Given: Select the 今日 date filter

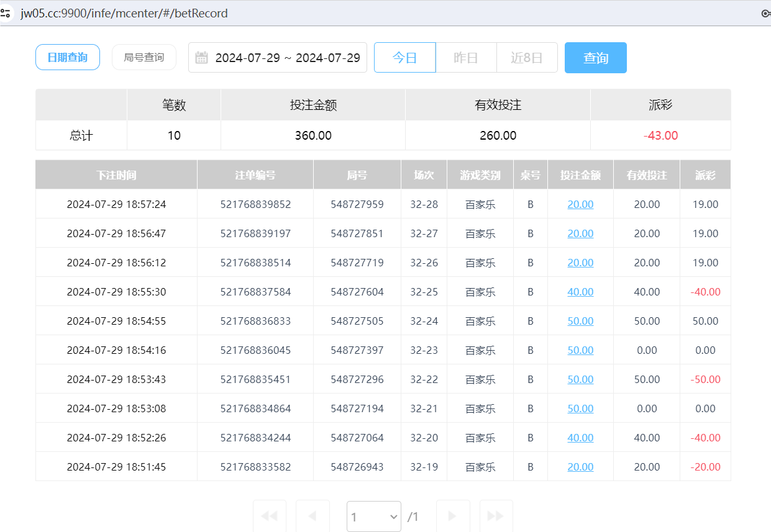Looking at the screenshot, I should 404,57.
